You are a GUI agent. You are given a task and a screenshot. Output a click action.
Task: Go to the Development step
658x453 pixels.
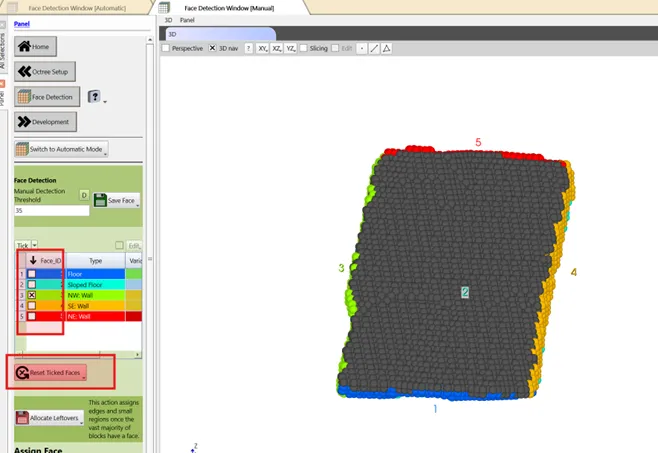pyautogui.click(x=45, y=122)
